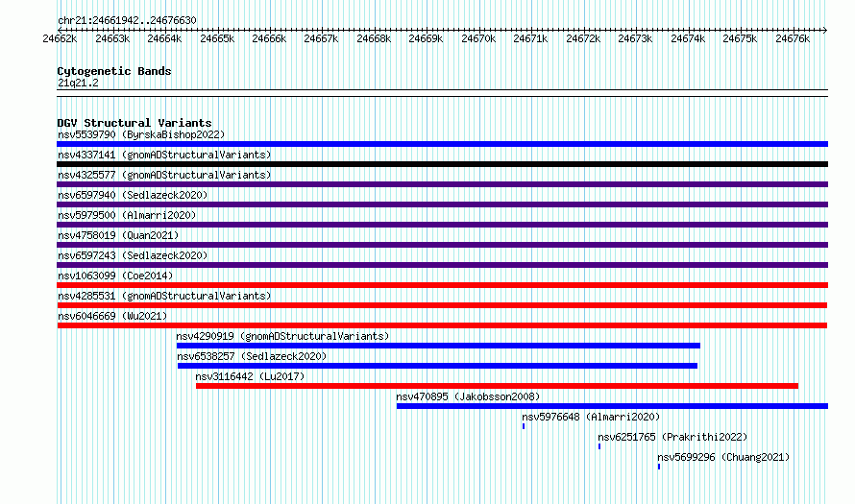Click the bar under nsv5979500
This screenshot has width=855, height=504.
pyautogui.click(x=442, y=225)
